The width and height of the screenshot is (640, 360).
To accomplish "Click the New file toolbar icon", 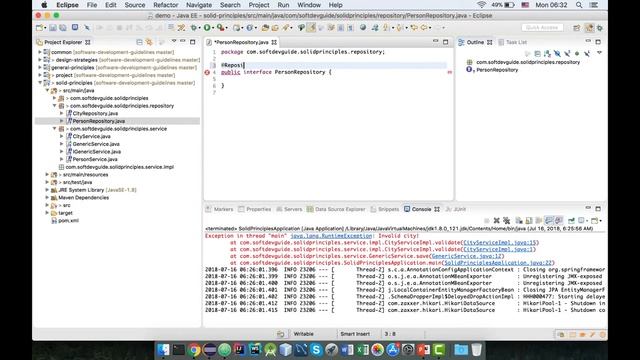I will click(40, 28).
